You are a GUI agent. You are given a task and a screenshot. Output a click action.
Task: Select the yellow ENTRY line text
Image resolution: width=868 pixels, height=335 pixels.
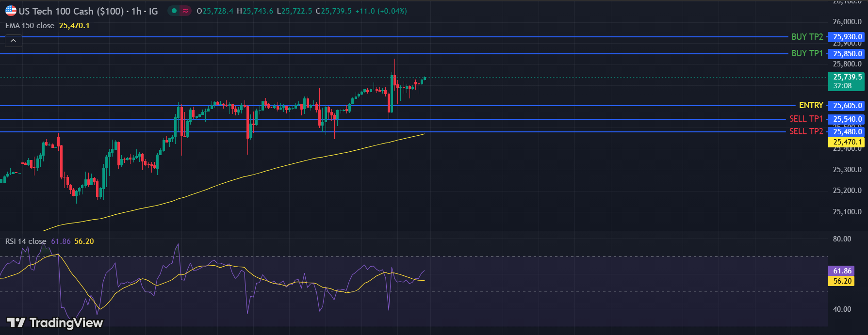click(811, 105)
